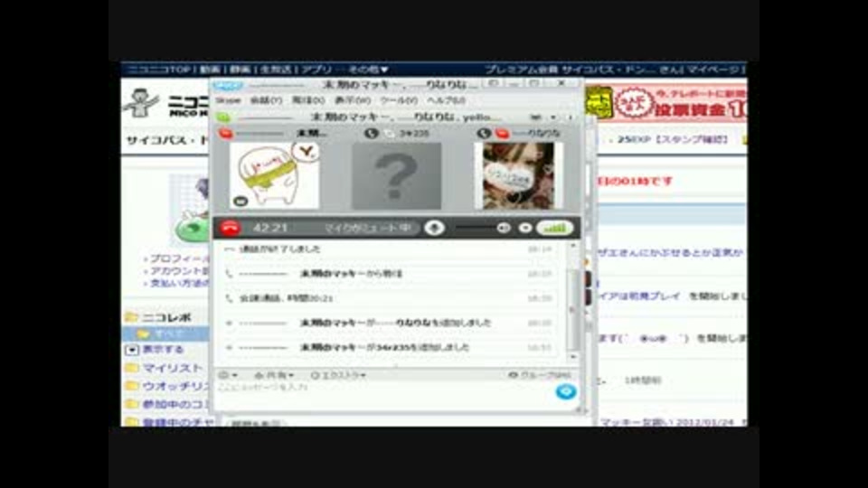
Task: Click chat scrollbar down arrow
Action: pyautogui.click(x=573, y=357)
